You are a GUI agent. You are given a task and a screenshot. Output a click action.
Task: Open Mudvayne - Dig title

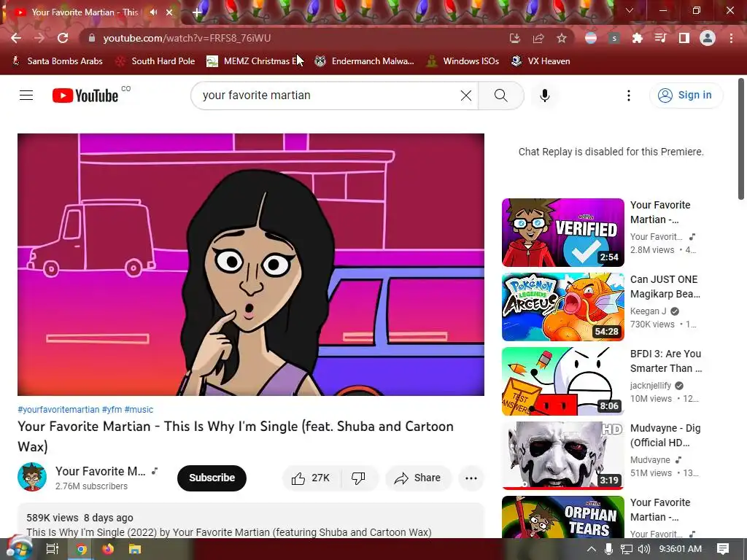point(665,435)
